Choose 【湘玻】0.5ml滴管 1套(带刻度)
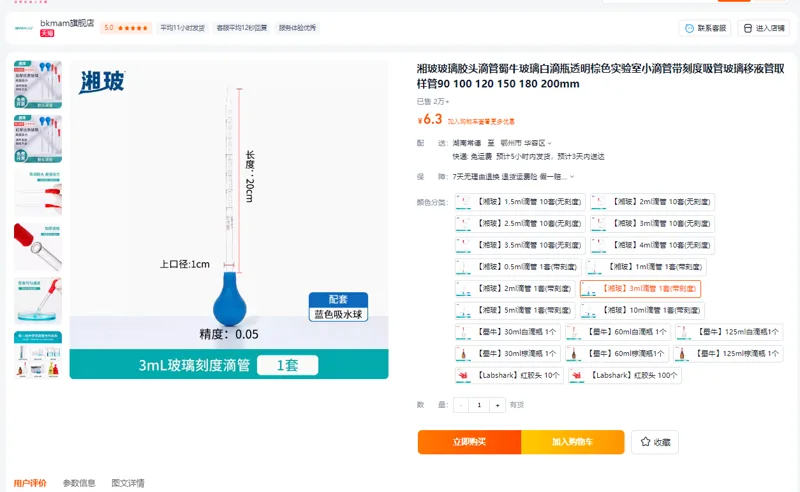 click(518, 267)
